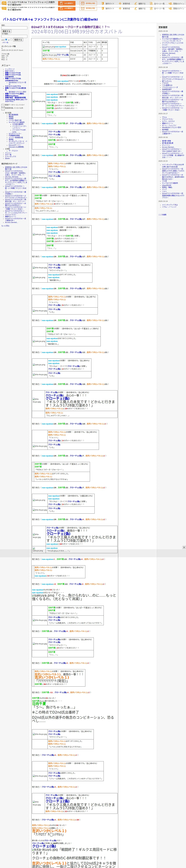Viewport: 186px width, 868px height.
Task: Open the (タグ一覧) link under tag search
Action: click(5, 42)
